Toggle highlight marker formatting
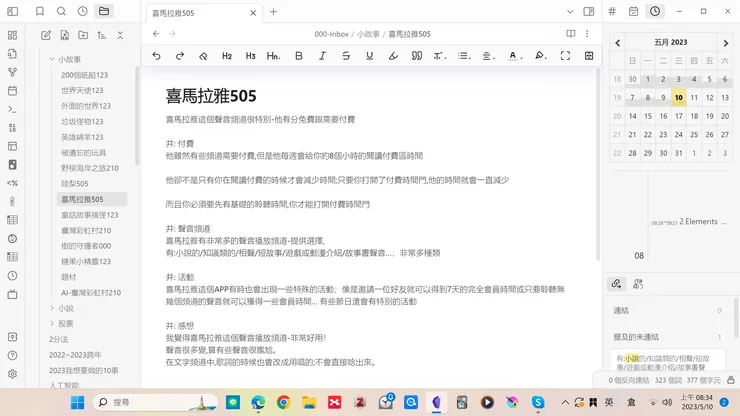Viewport: 740px width, 416px height. click(x=393, y=56)
